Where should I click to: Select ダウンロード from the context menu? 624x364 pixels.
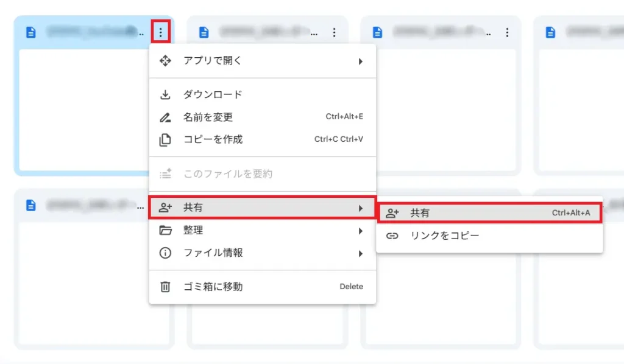[211, 94]
